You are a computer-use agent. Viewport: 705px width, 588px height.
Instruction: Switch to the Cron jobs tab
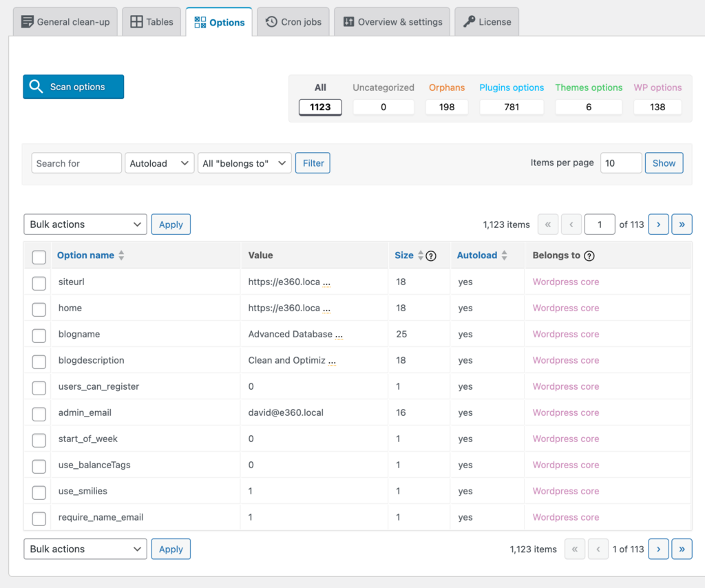293,21
